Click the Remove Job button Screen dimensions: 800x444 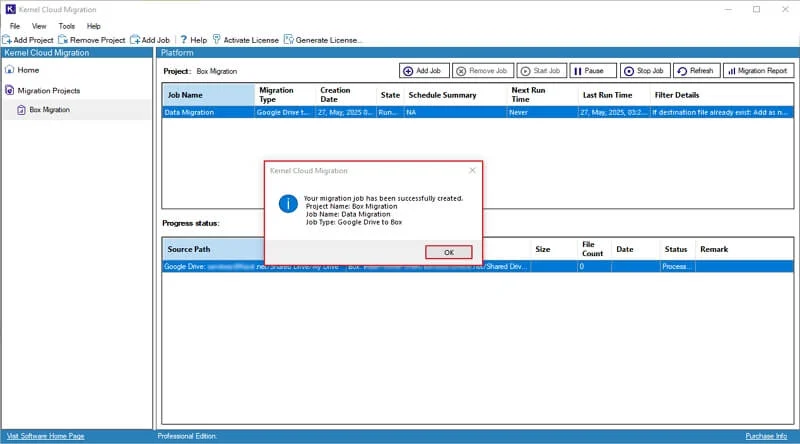point(482,71)
